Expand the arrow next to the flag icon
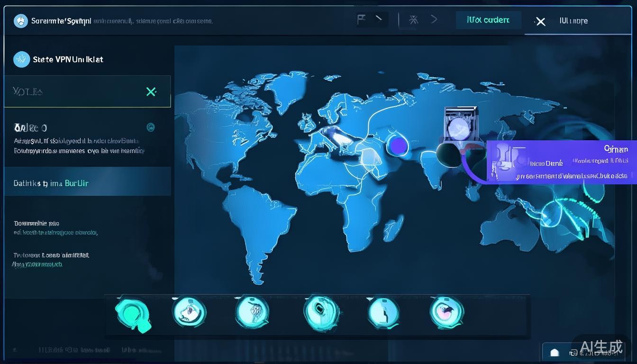Viewport: 637px width, 364px height. pos(379,19)
